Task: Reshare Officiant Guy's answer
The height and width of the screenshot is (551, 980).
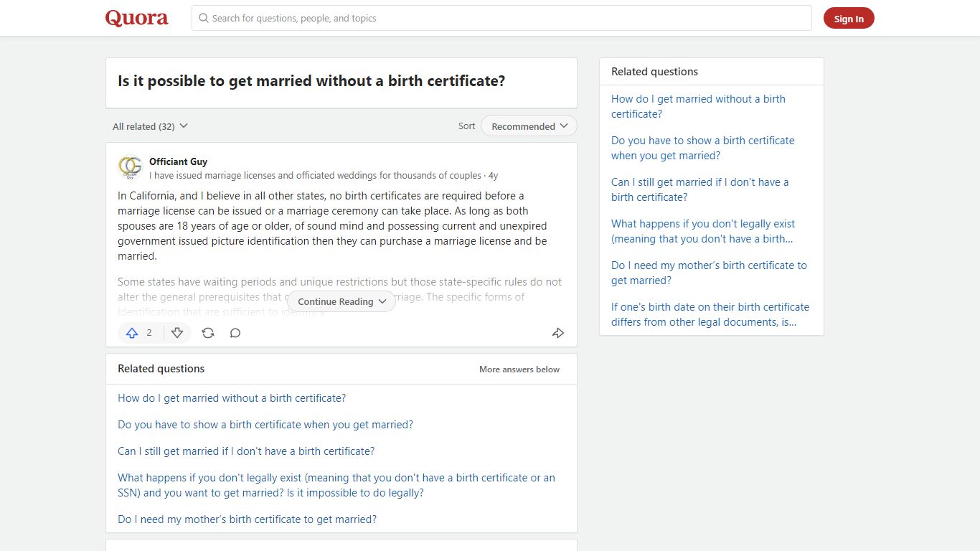Action: point(208,333)
